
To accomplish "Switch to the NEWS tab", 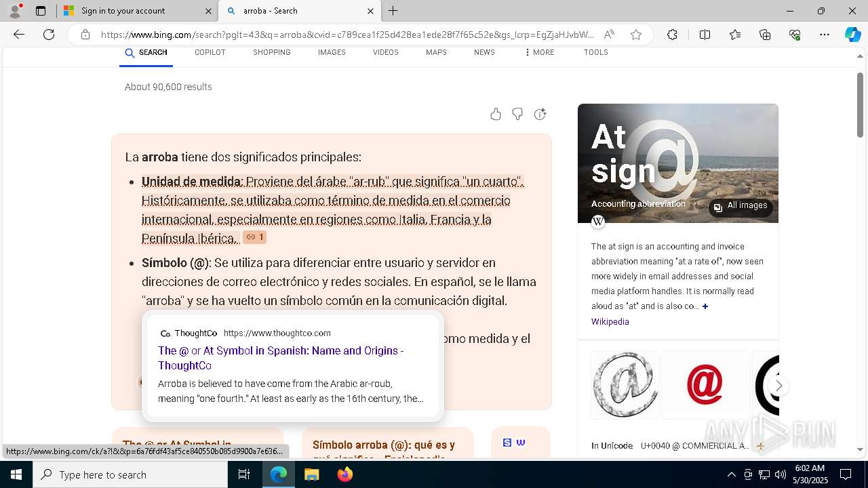I will (484, 52).
